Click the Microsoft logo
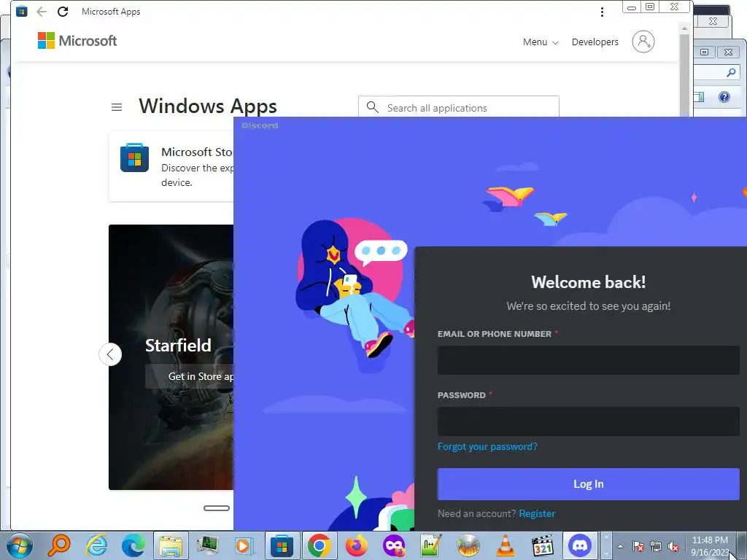The height and width of the screenshot is (560, 747). click(77, 41)
